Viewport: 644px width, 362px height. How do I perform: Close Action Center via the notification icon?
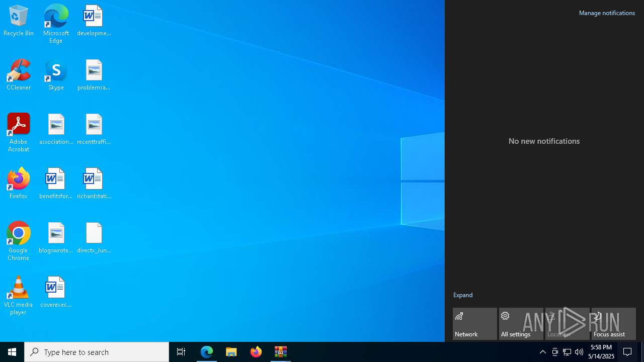[x=627, y=352]
